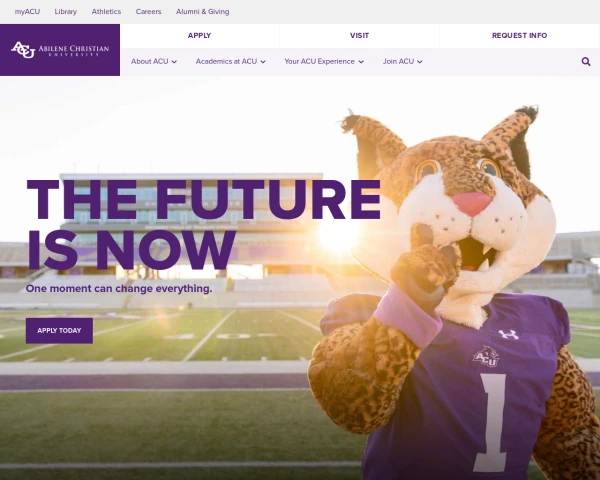Click the APPLY TODAY button
600x480 pixels.
59,331
